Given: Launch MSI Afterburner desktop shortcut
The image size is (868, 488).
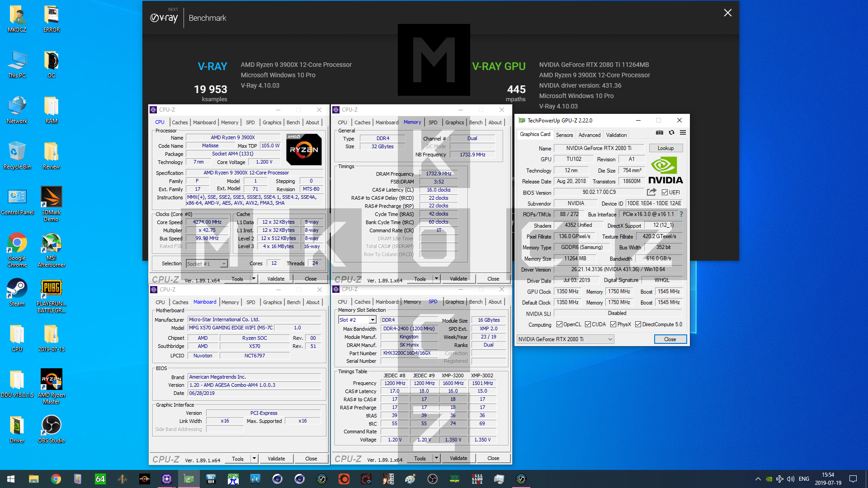Looking at the screenshot, I should pyautogui.click(x=52, y=250).
